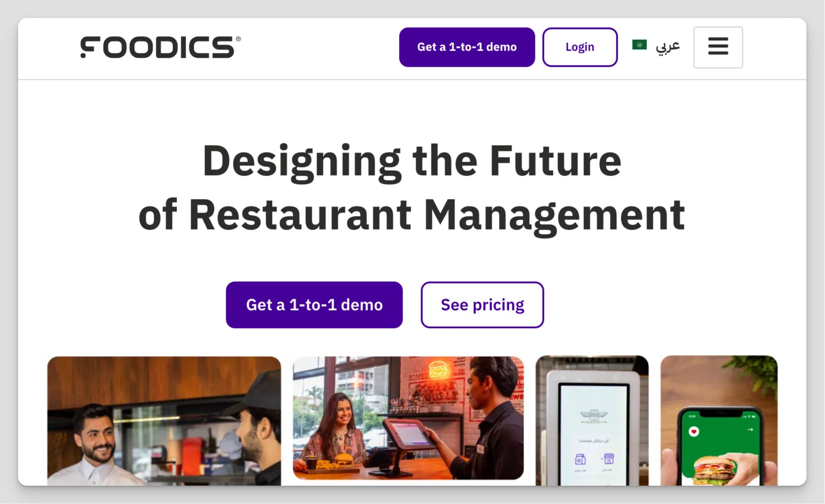Open the hamburger navigation menu
Viewport: 825px width, 504px height.
[x=718, y=47]
